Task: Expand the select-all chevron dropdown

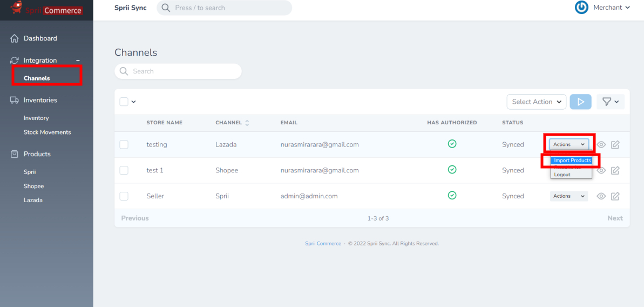Action: [x=133, y=102]
